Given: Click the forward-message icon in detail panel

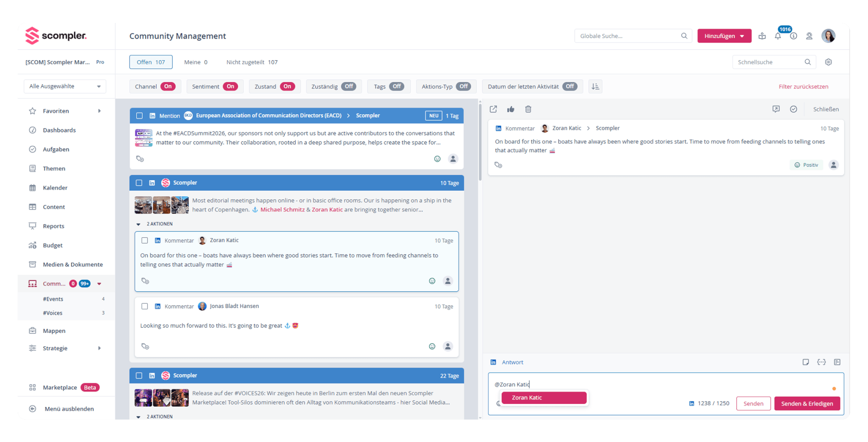Looking at the screenshot, I should click(x=776, y=109).
